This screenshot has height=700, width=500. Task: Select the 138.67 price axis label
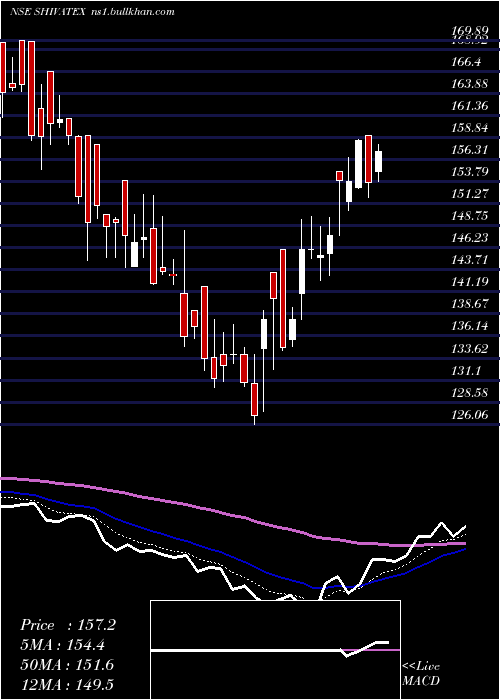(469, 304)
